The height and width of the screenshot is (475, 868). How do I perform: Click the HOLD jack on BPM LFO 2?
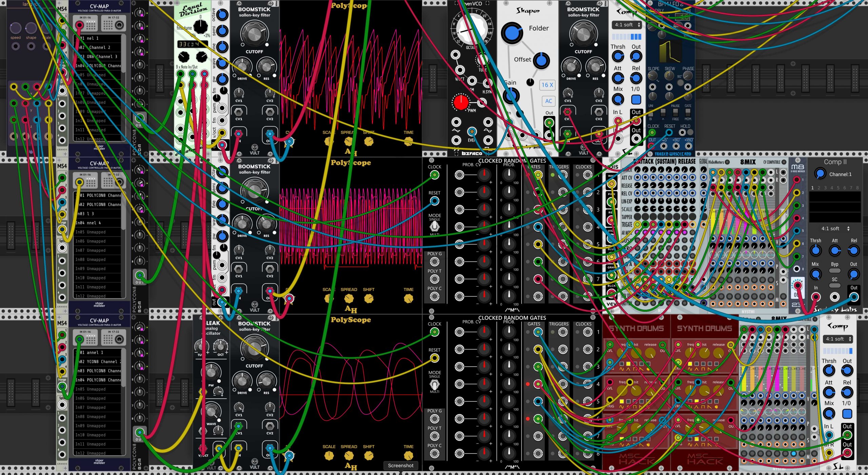(x=682, y=132)
